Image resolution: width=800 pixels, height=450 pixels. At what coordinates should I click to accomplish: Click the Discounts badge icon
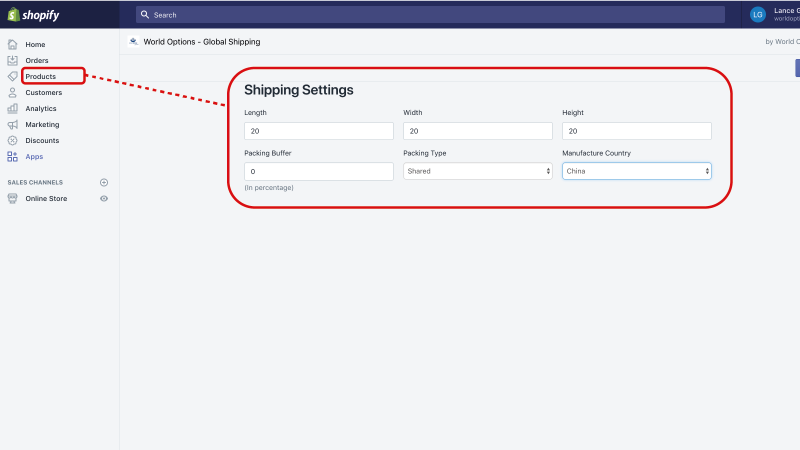point(12,140)
